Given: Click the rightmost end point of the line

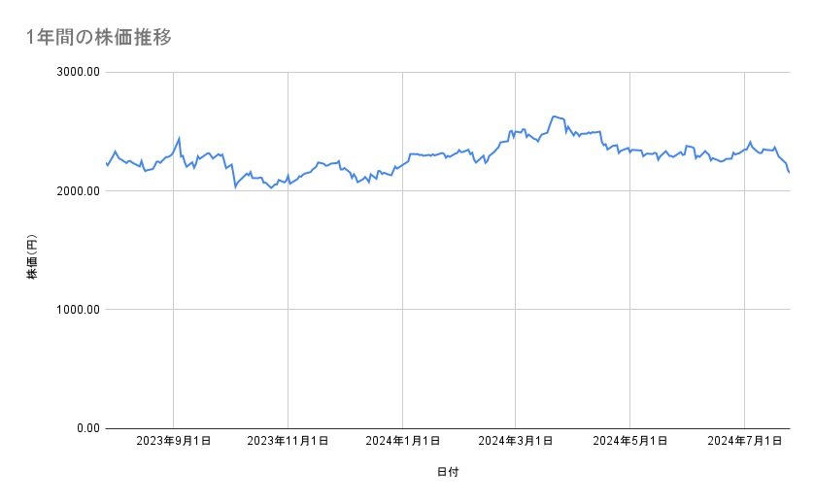Looking at the screenshot, I should pos(789,173).
